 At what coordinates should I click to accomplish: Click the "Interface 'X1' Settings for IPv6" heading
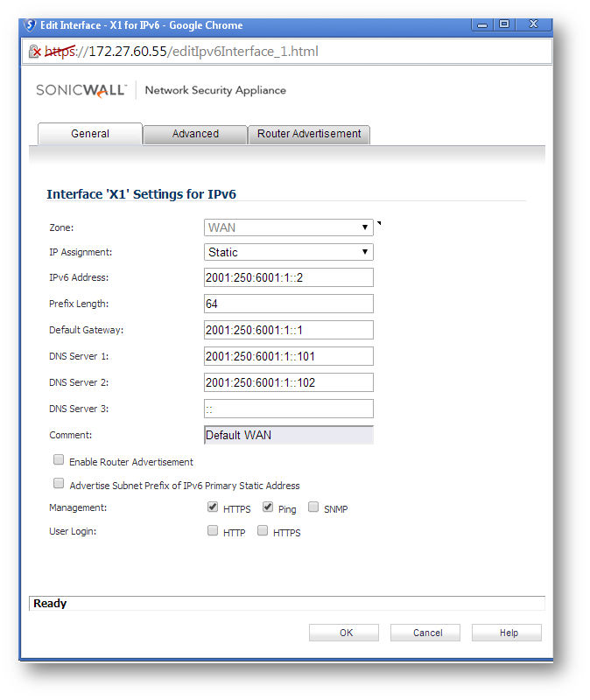tap(141, 194)
